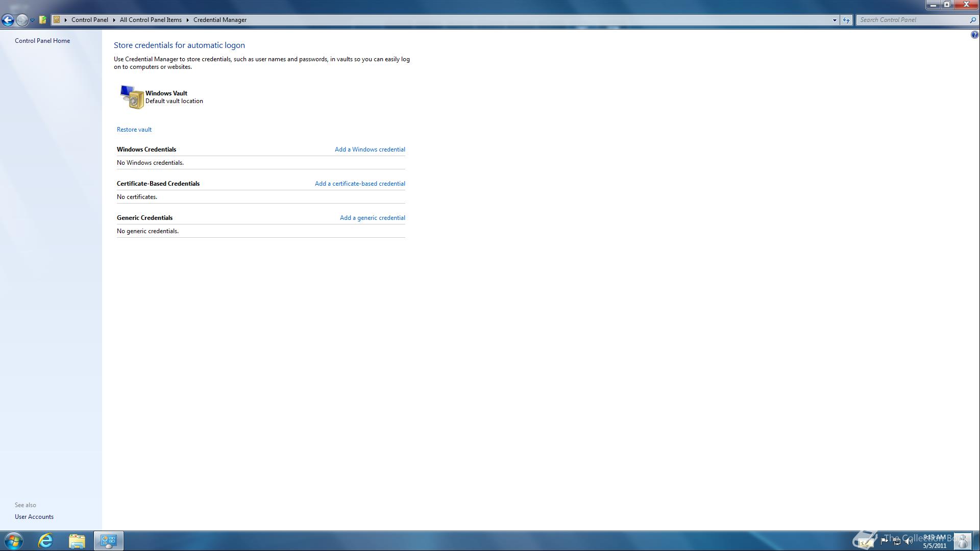Click the greyed Forward navigation button

click(x=21, y=20)
